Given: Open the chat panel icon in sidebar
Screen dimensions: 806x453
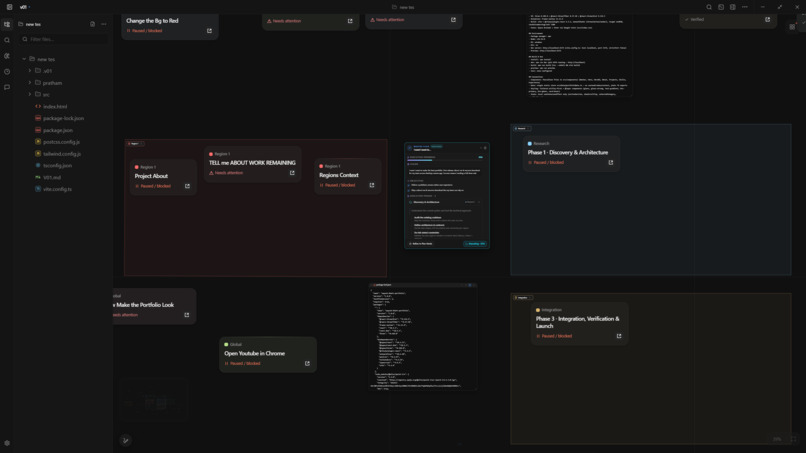Looking at the screenshot, I should tap(7, 87).
